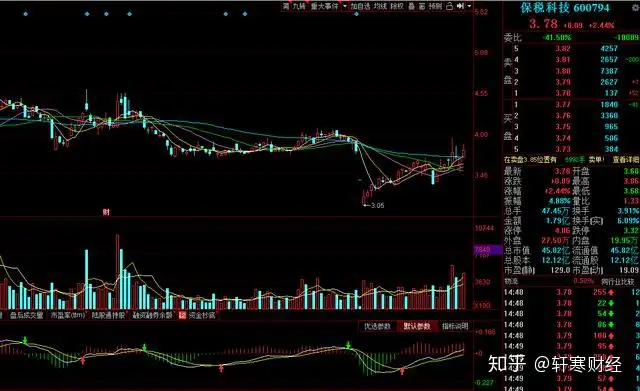Open the 预测 forecast tool
640x391 pixels.
pyautogui.click(x=436, y=6)
